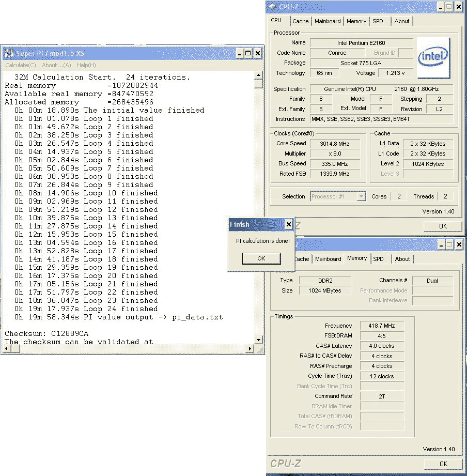The image size is (467, 476).
Task: Click Command Rate value 2T
Action: click(x=382, y=396)
